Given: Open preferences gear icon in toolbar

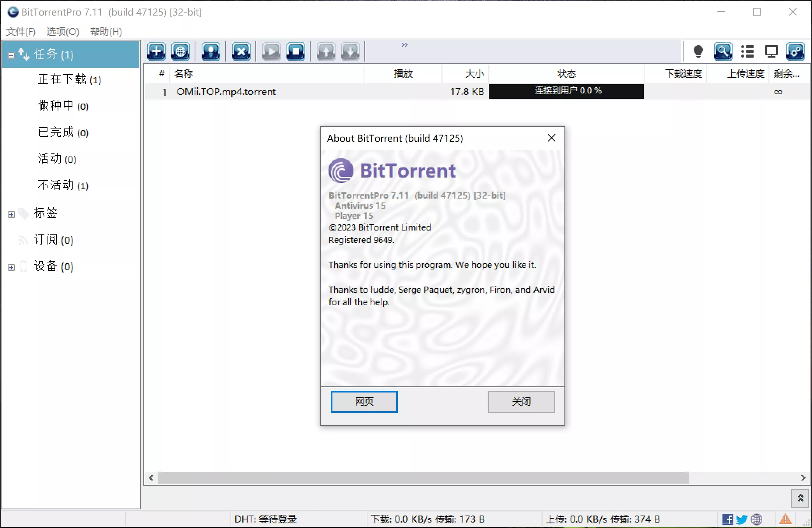Looking at the screenshot, I should (x=795, y=51).
